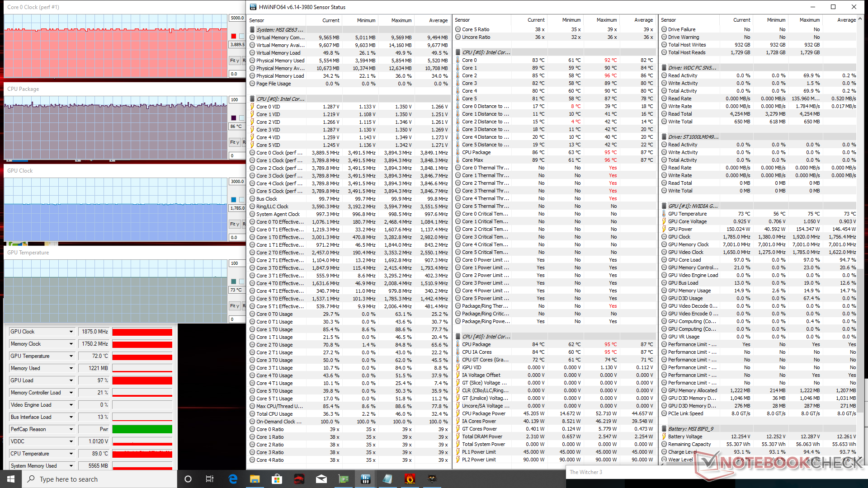Image resolution: width=868 pixels, height=488 pixels.
Task: Click the scroll up arrow of HWiNFO sensor list
Action: (x=860, y=19)
